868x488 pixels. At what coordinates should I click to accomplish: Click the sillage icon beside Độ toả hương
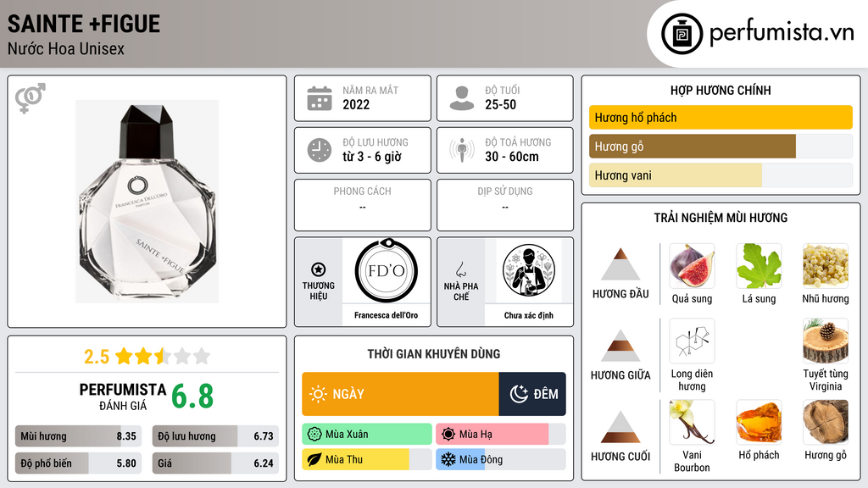[x=462, y=150]
